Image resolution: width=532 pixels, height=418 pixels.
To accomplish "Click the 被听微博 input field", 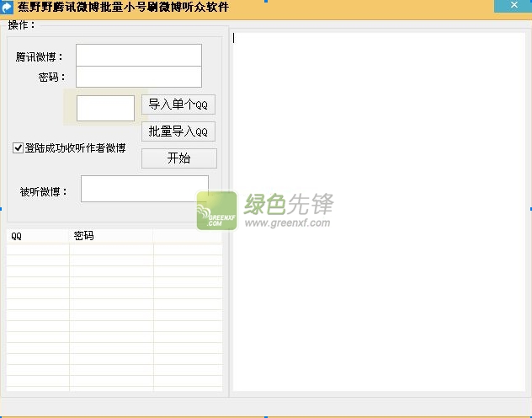I will click(x=145, y=189).
